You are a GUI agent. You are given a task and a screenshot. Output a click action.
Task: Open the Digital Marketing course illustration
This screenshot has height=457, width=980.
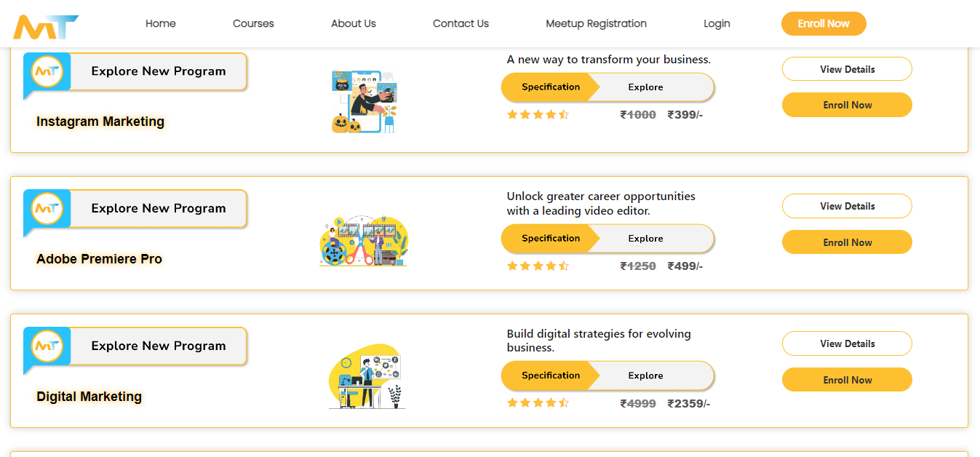(x=366, y=377)
